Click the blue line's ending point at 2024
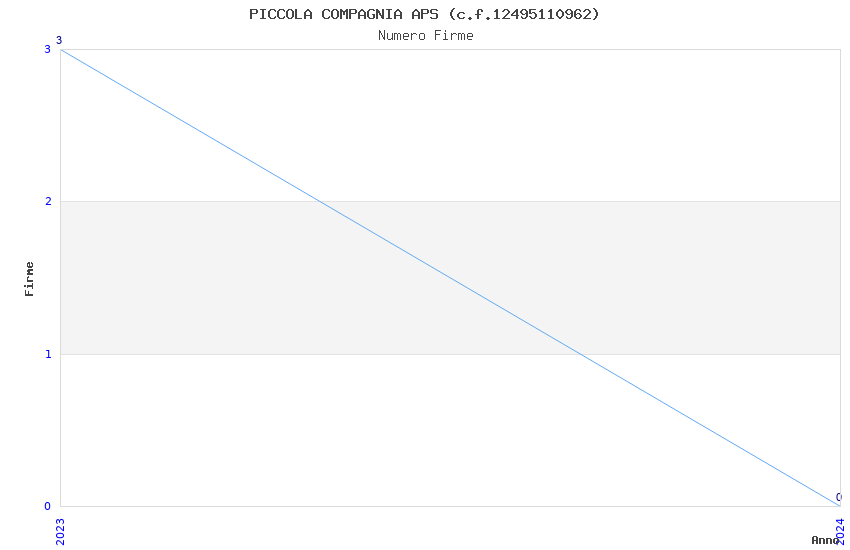Viewport: 850px width, 550px height. click(x=838, y=505)
